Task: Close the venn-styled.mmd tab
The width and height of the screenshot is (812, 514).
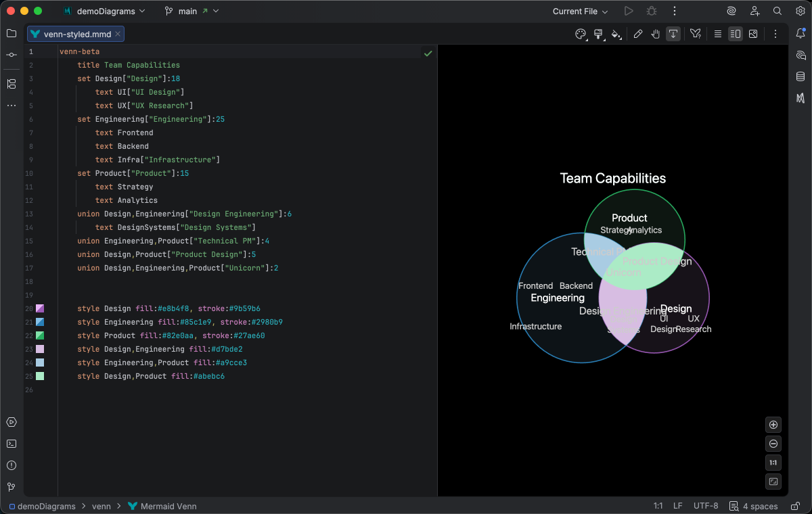Action: coord(118,34)
